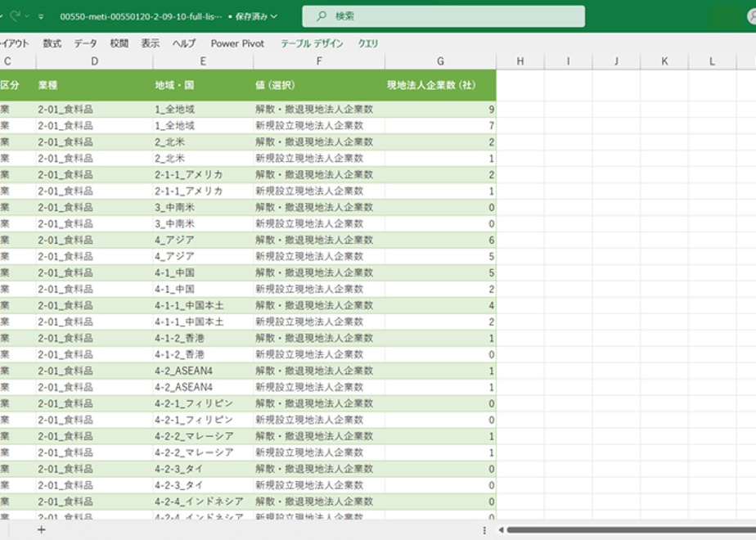Click the sheet tab bar options dots

point(484,530)
